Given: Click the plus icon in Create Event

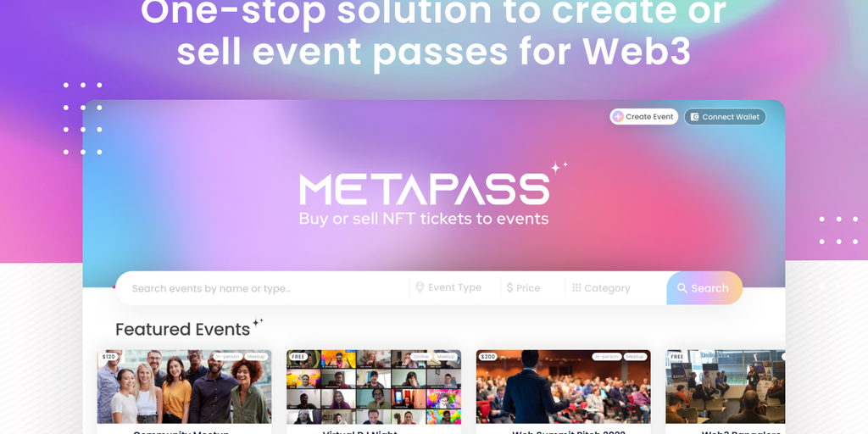Looking at the screenshot, I should tap(618, 117).
